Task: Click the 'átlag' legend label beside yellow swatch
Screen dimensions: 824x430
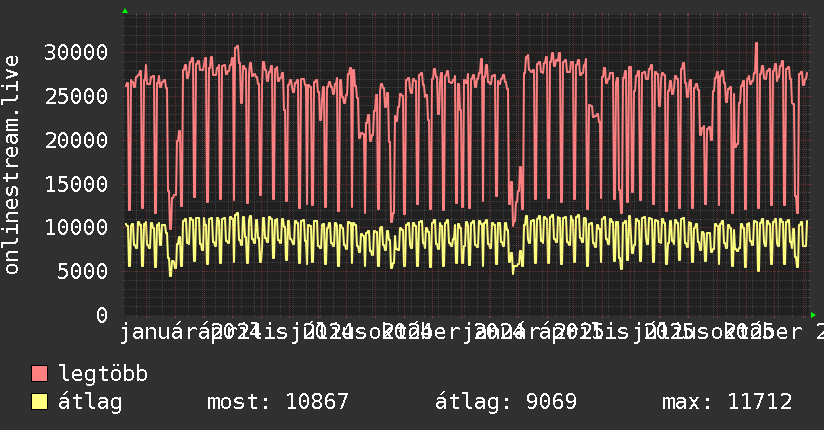Action: (x=90, y=402)
